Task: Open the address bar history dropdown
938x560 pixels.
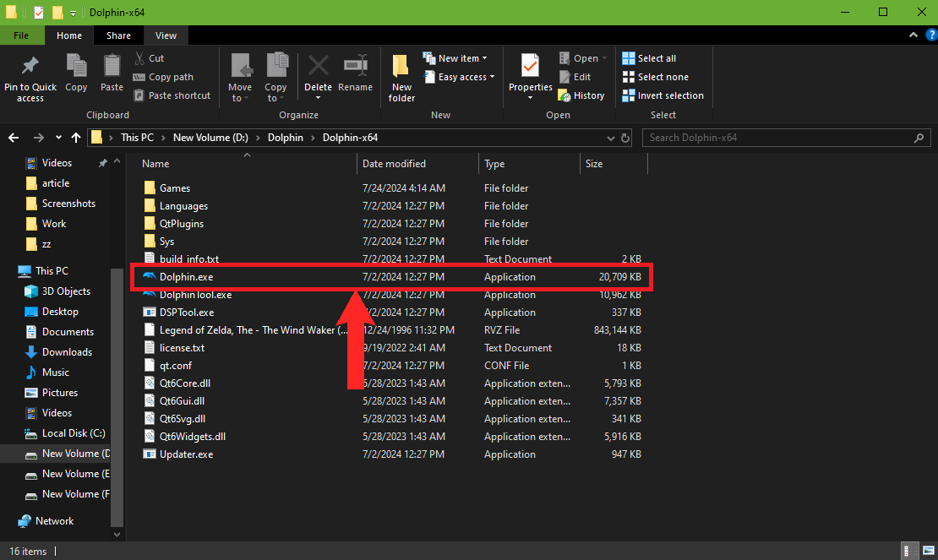Action: click(611, 138)
